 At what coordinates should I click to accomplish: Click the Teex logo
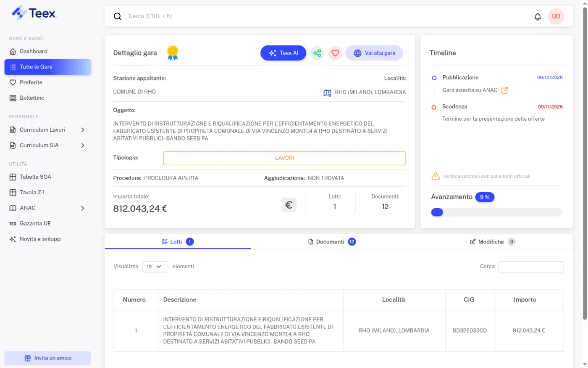coord(34,13)
